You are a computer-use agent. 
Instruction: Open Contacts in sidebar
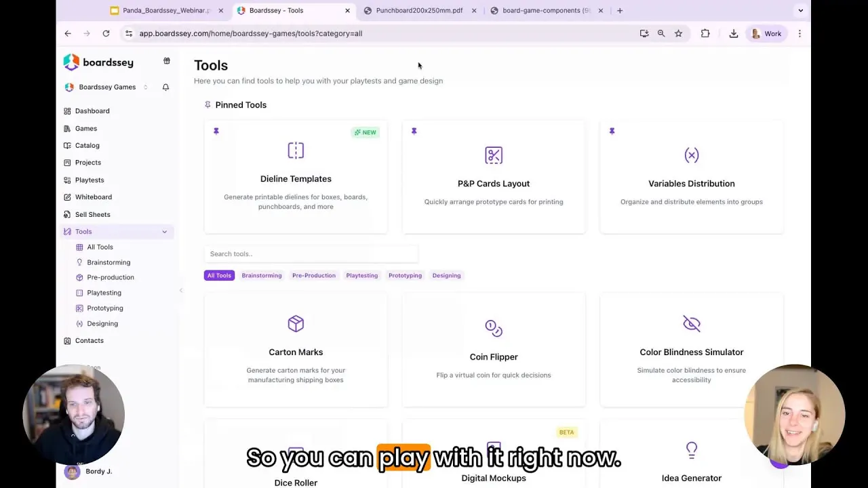tap(90, 341)
